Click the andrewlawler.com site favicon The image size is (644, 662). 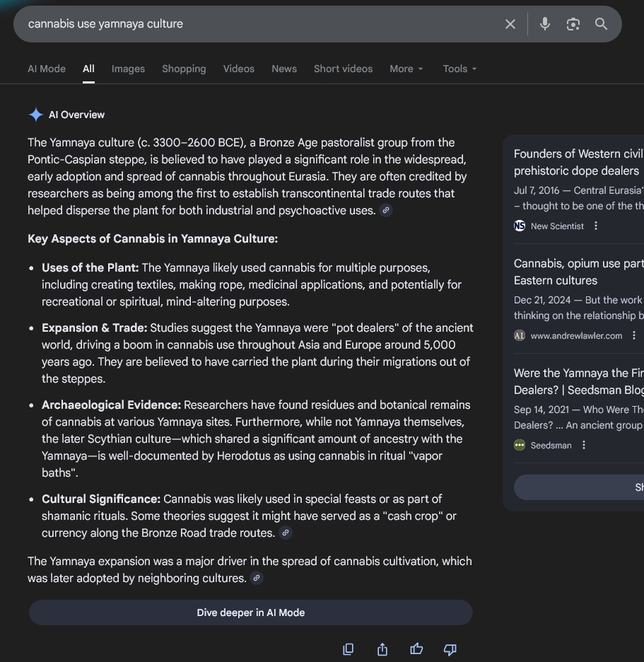(x=520, y=336)
